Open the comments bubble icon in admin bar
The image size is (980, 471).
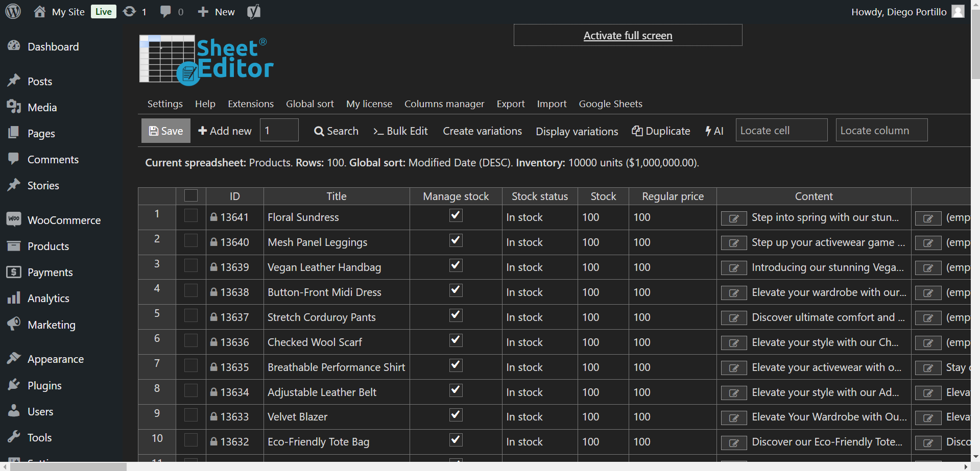click(x=165, y=11)
